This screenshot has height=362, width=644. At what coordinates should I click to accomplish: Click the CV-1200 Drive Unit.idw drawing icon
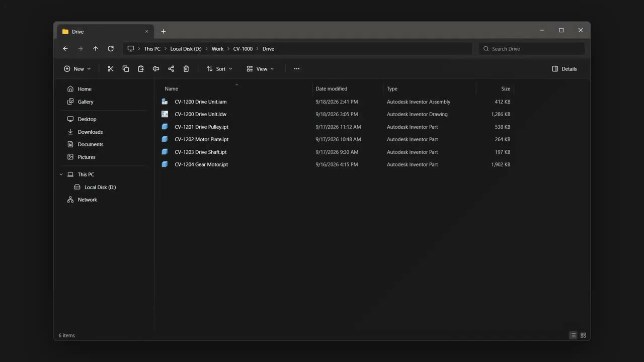pyautogui.click(x=165, y=114)
